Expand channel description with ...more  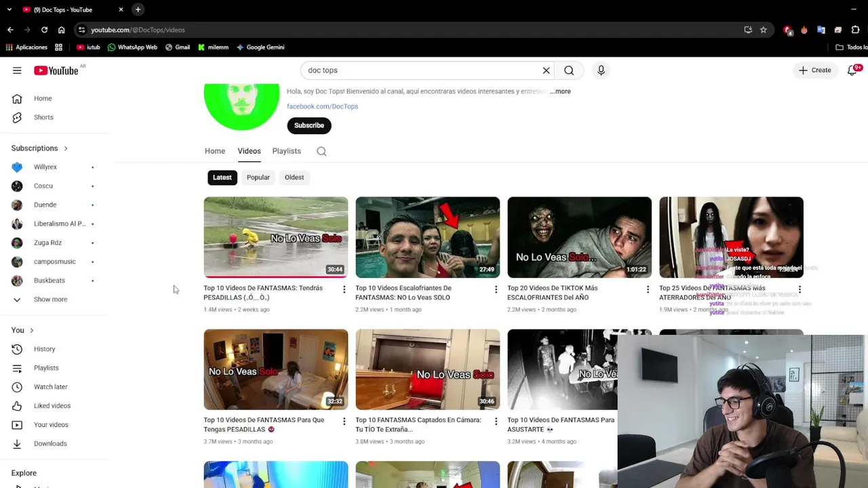click(x=560, y=91)
